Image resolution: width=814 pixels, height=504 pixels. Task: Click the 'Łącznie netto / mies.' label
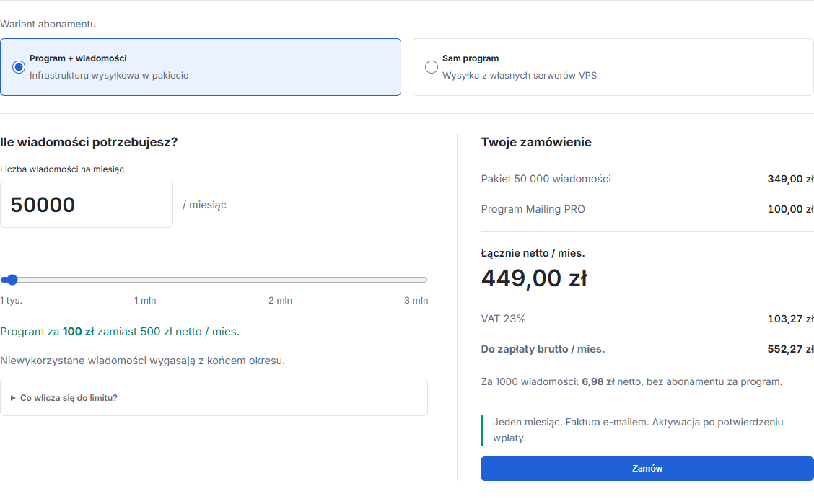point(533,253)
